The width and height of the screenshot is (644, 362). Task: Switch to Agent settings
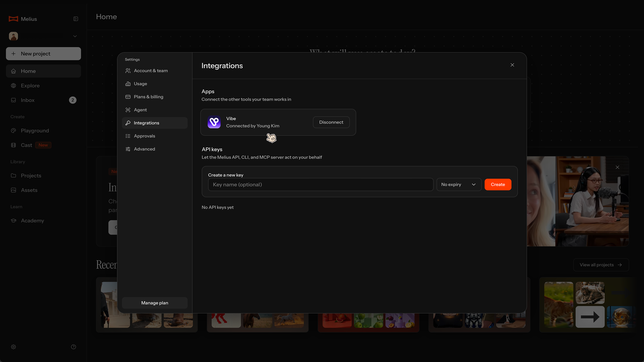pos(155,110)
